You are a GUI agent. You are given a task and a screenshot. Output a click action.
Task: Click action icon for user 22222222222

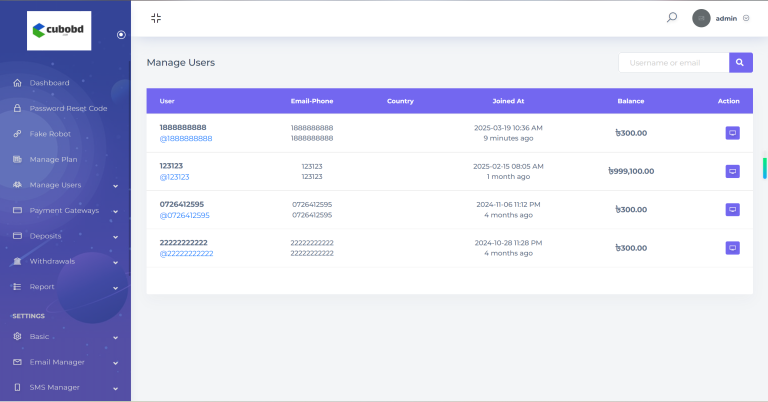point(732,248)
